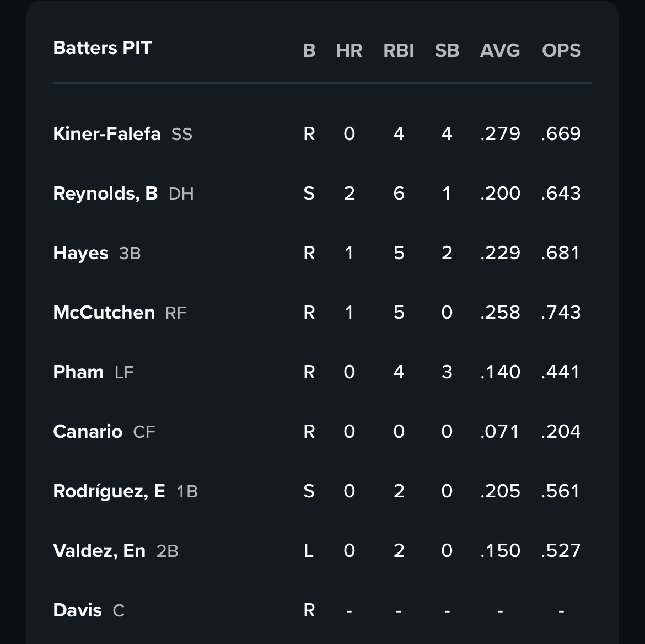Click the Batters PIT heading
Image resolution: width=645 pixels, height=644 pixels.
103,48
